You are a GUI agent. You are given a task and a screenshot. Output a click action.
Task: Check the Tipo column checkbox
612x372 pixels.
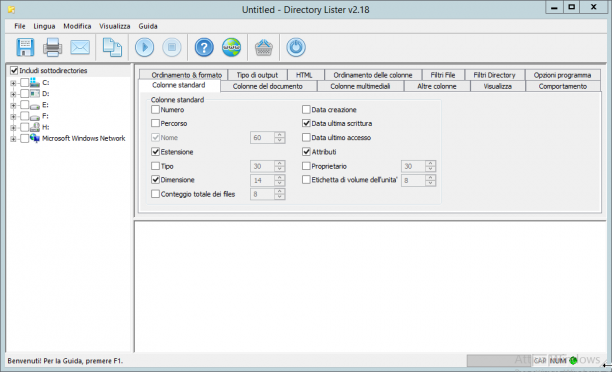(x=155, y=166)
